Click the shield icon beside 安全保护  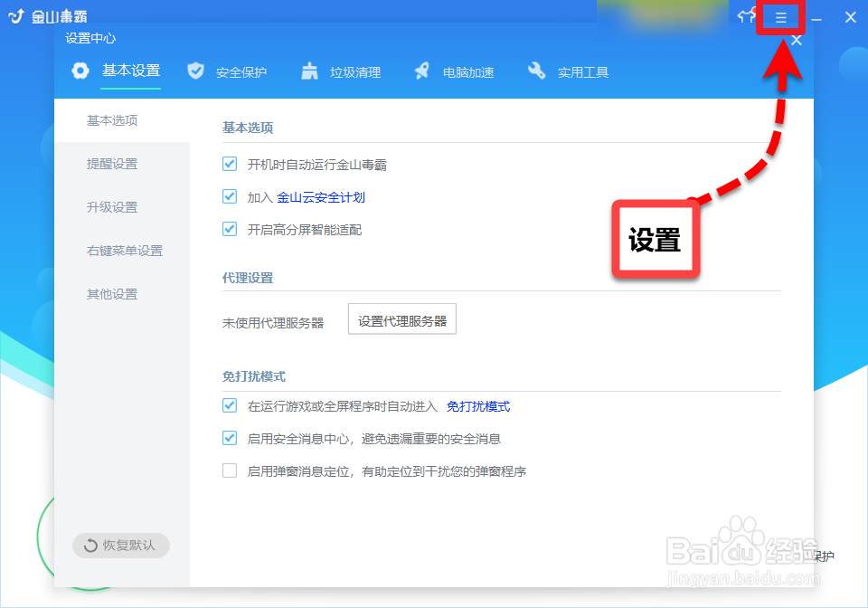pos(195,71)
